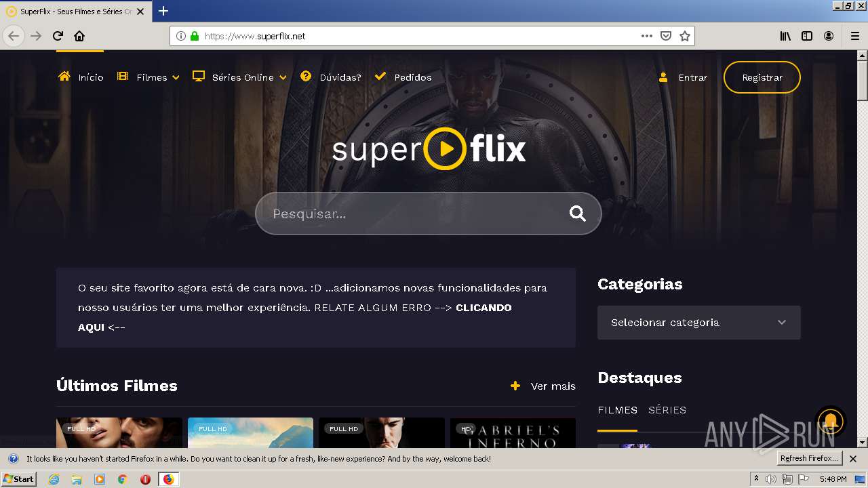The width and height of the screenshot is (868, 488).
Task: Go to the Firefox home page
Action: tap(79, 36)
